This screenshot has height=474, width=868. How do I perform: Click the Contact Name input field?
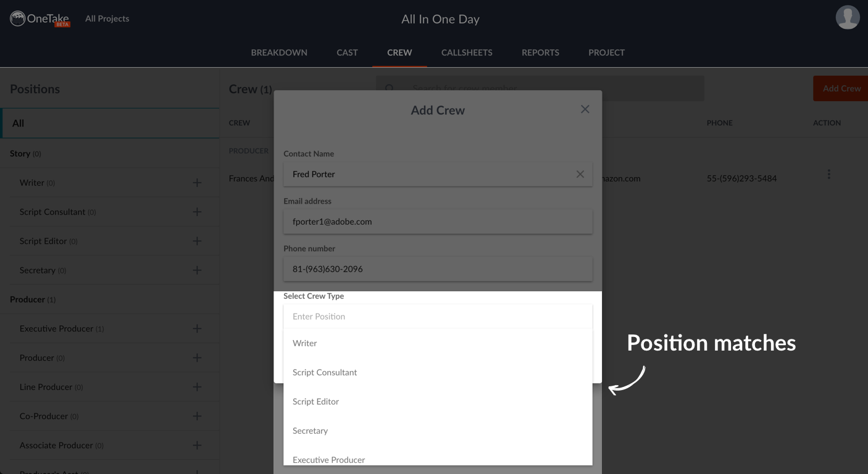click(438, 174)
